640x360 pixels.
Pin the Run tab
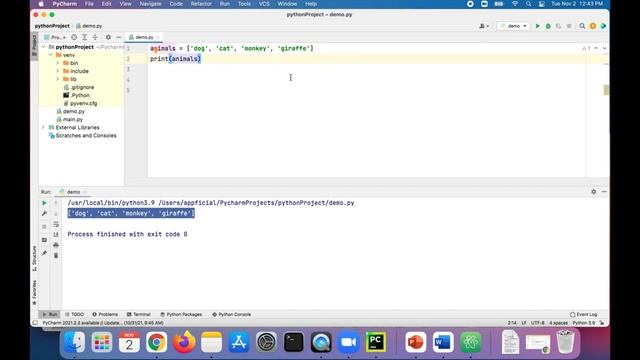[x=44, y=253]
